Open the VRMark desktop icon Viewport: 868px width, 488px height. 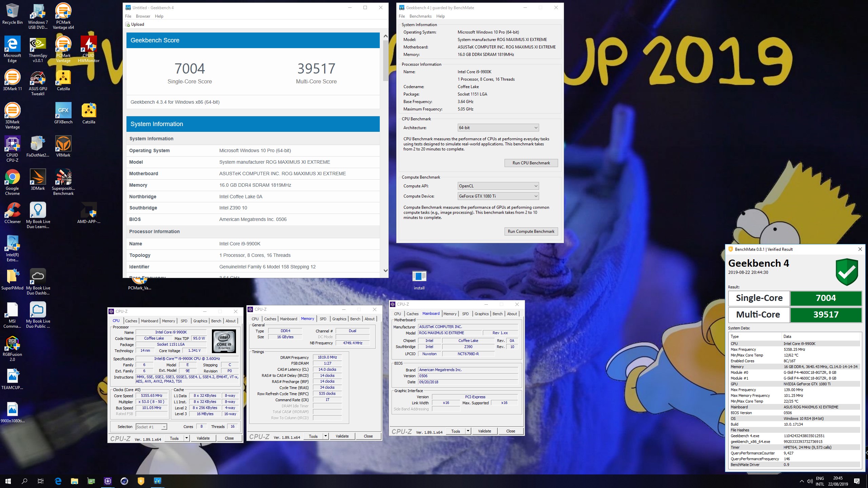pyautogui.click(x=63, y=146)
